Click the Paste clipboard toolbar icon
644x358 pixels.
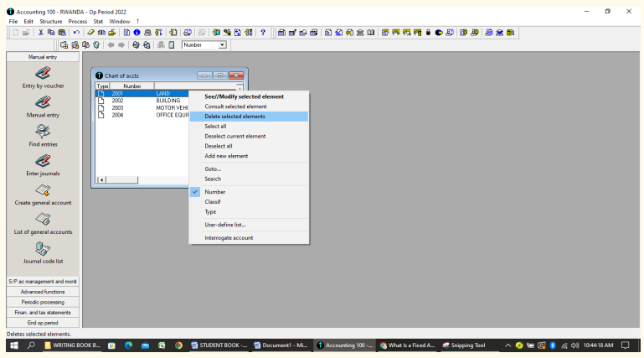point(62,33)
